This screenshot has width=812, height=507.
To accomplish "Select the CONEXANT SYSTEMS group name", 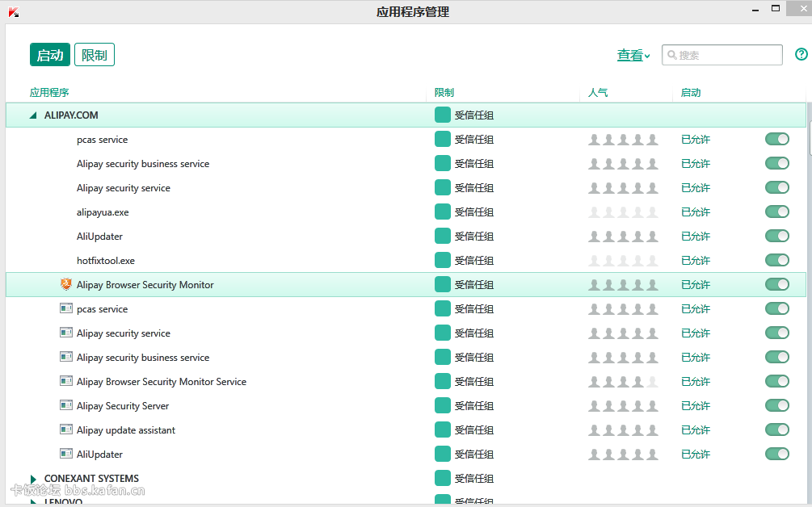I will (91, 479).
